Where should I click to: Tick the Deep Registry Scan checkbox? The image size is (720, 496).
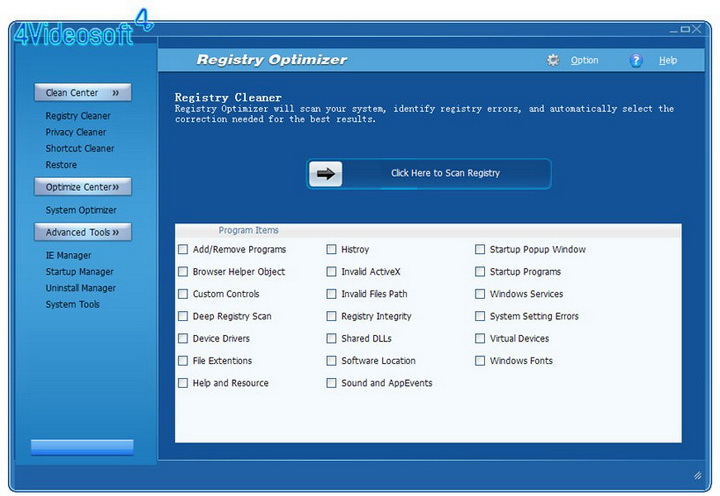(x=183, y=316)
